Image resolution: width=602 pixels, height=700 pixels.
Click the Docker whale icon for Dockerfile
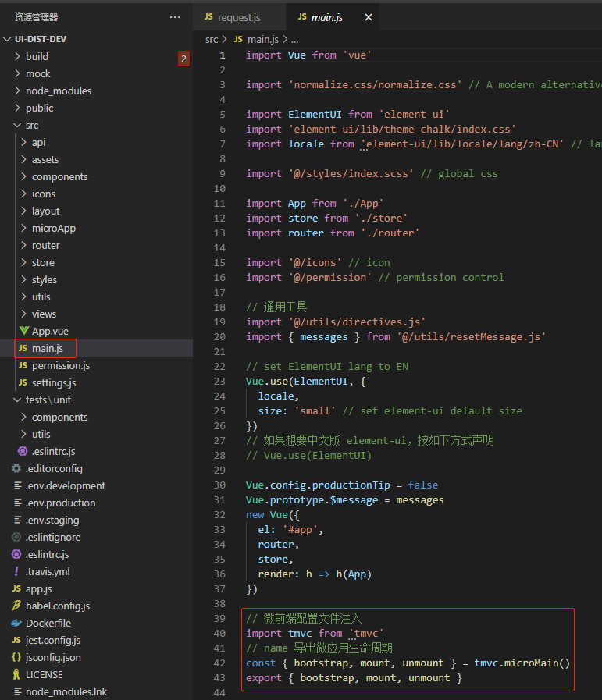(x=16, y=623)
